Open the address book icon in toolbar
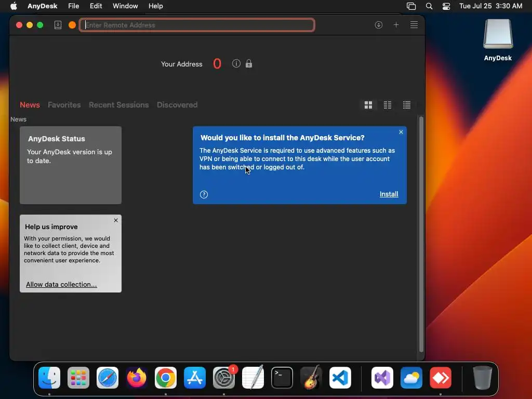The height and width of the screenshot is (399, 532). click(58, 25)
